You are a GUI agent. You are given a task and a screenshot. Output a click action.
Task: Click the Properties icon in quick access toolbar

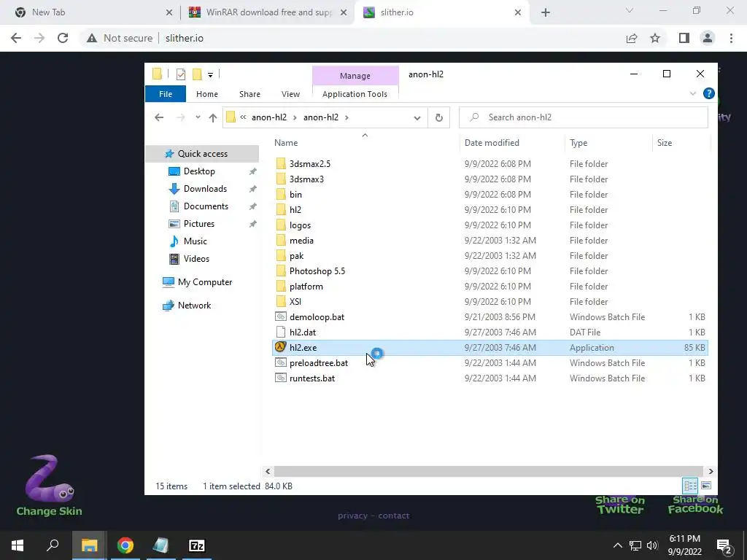(181, 74)
